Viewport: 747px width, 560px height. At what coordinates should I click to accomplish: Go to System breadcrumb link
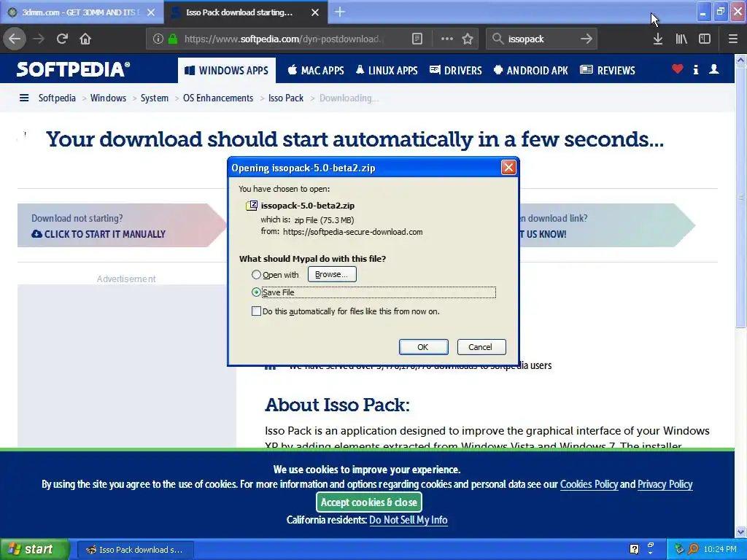click(x=155, y=98)
